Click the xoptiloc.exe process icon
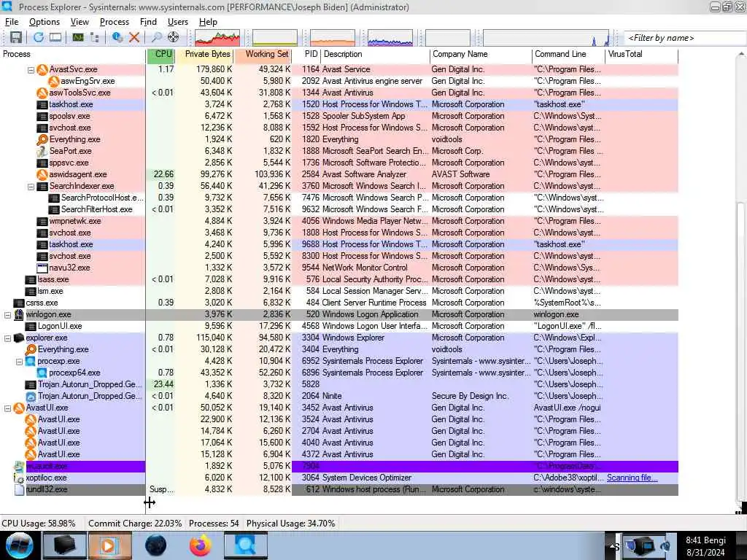Viewport: 747px width, 560px height. coord(19,478)
